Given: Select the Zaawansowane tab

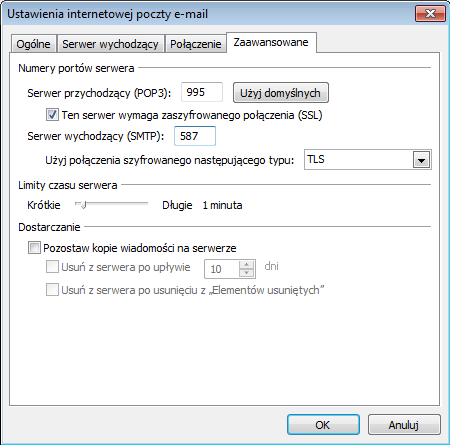Looking at the screenshot, I should click(x=271, y=43).
